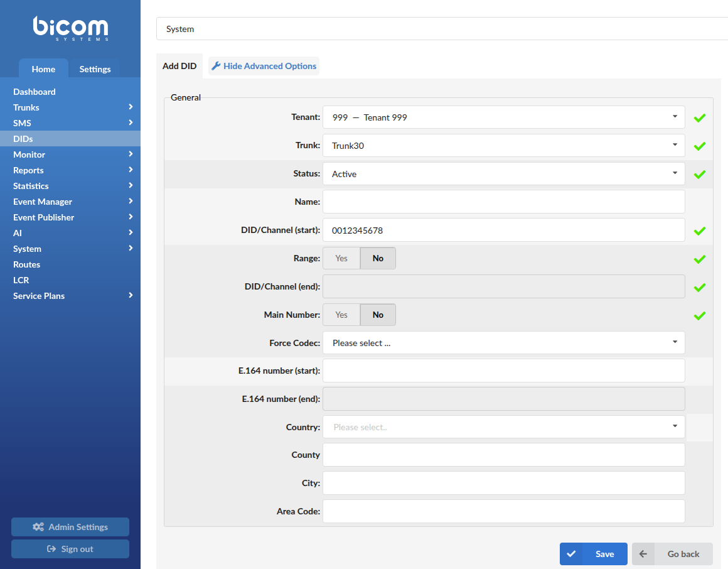728x569 pixels.
Task: Set Main Number toggle to Yes
Action: (x=341, y=315)
